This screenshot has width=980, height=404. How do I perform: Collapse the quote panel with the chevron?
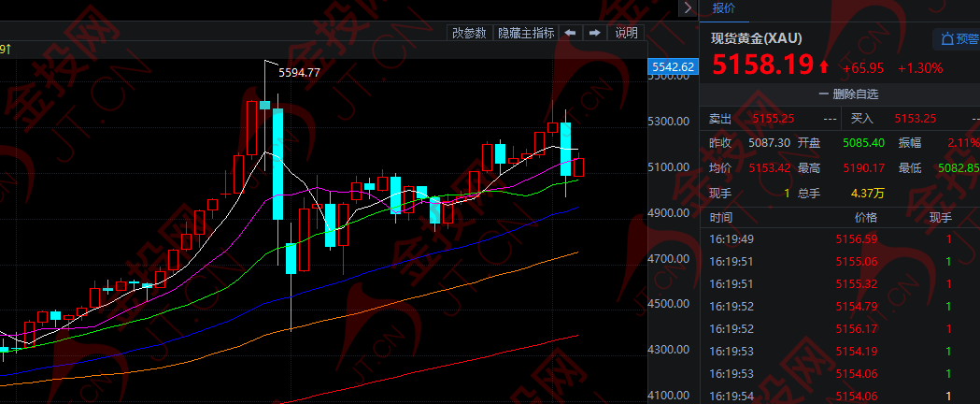coord(689,8)
